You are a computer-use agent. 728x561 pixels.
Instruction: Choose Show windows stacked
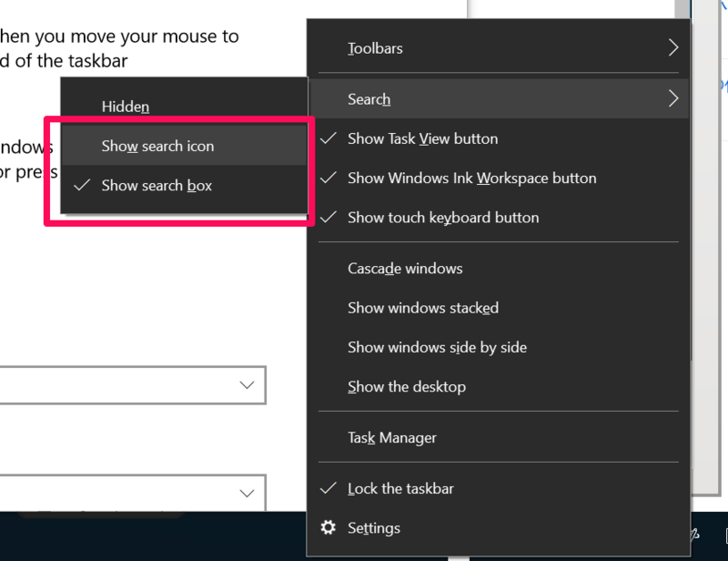[x=422, y=308]
